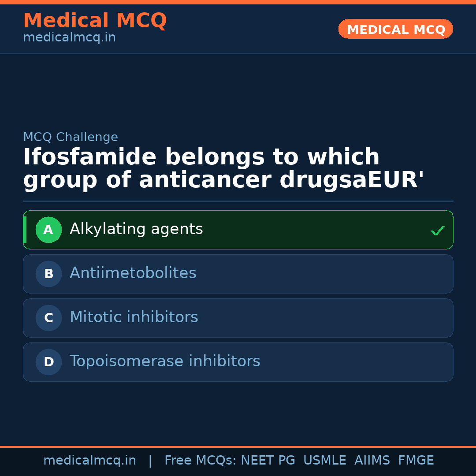Select the "Mitotic inhibitors" answer text
476x476 pixels.
[134, 317]
